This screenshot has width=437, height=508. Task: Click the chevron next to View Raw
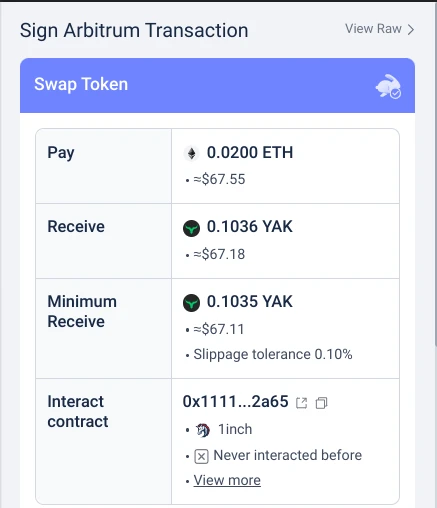[x=411, y=29]
